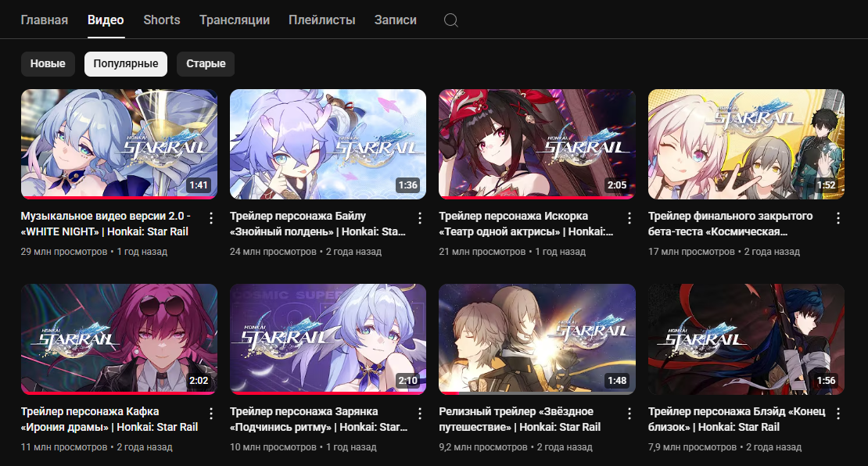Click title «Трейлер персонажа Байлу «Знойный полдень»

coord(317,224)
